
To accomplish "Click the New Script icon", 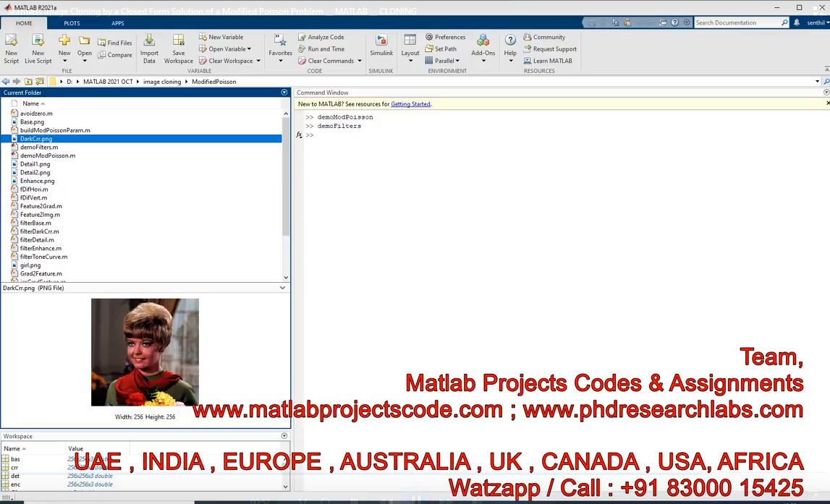I will click(x=12, y=41).
